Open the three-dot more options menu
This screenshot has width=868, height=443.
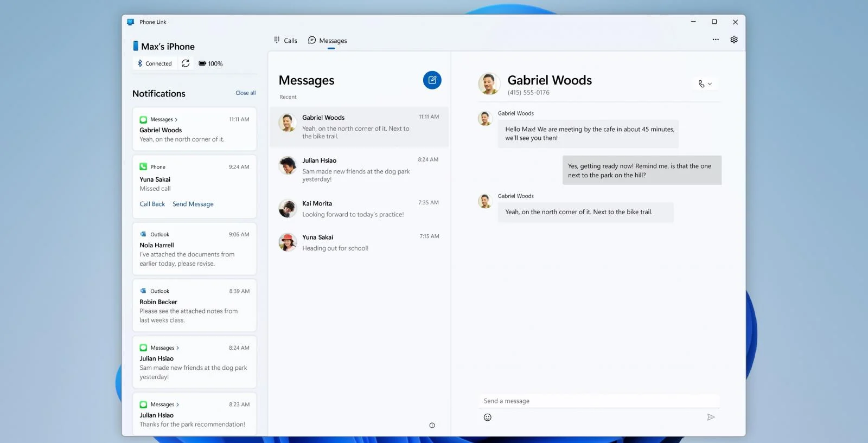point(716,40)
